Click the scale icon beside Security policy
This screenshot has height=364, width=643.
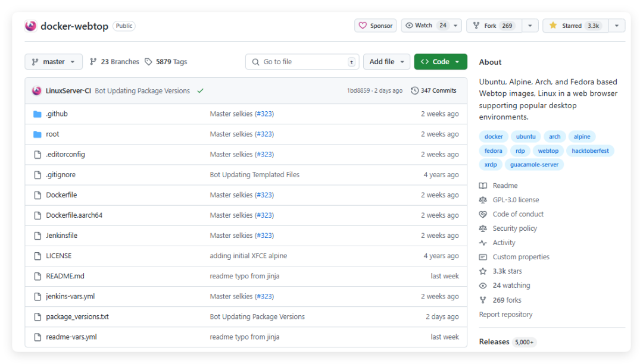click(483, 228)
